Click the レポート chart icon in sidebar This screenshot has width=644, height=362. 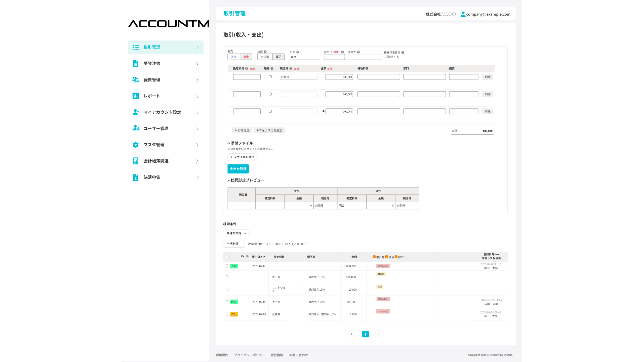click(136, 96)
